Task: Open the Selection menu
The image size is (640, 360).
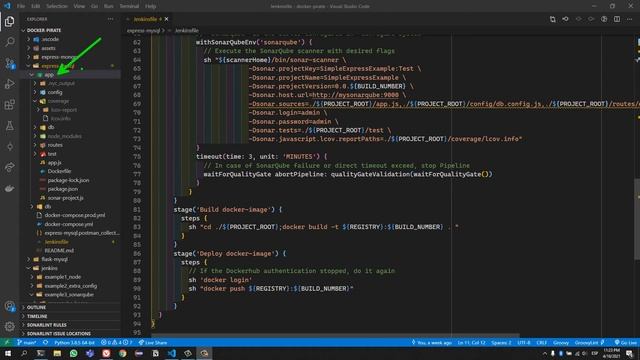Action: pos(57,6)
